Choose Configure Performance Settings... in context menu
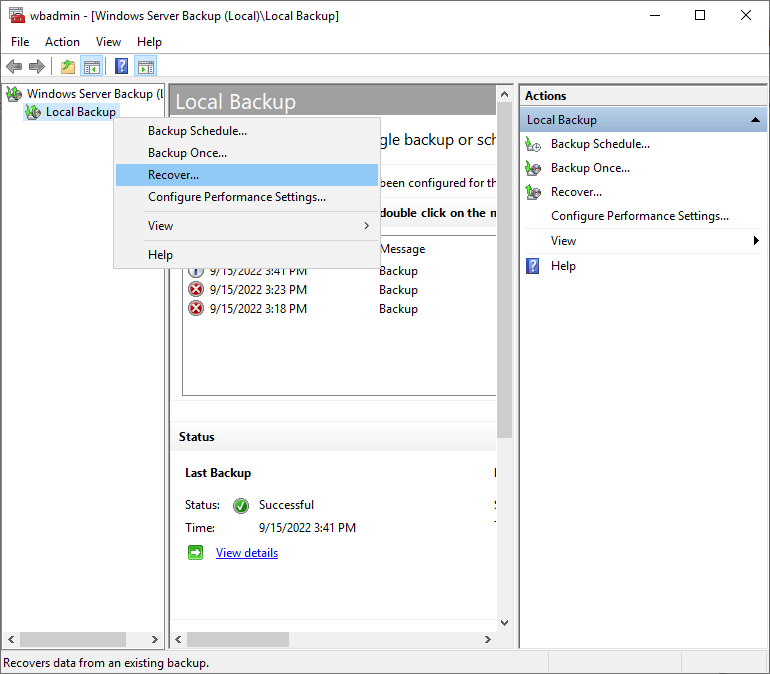Screen dimensions: 770x674 [247, 197]
